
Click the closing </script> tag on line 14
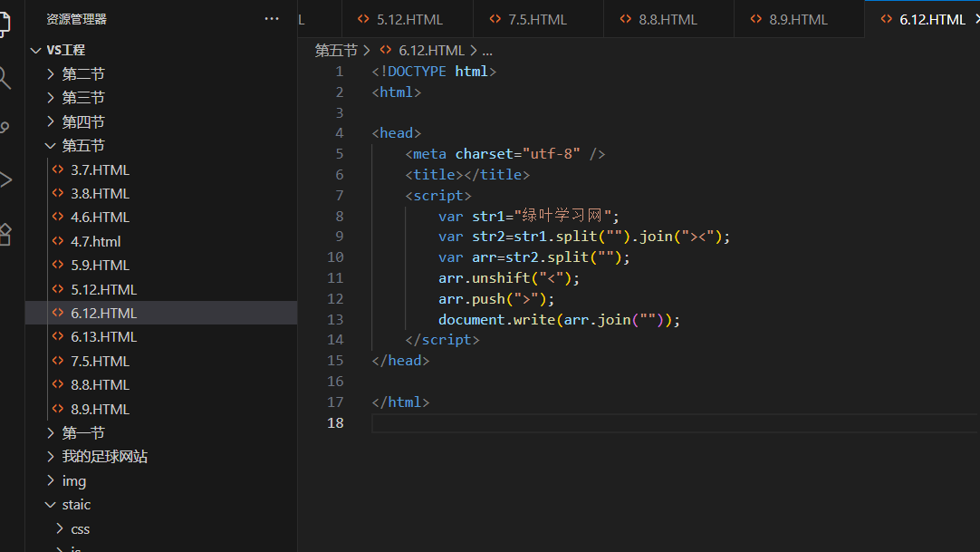(442, 340)
